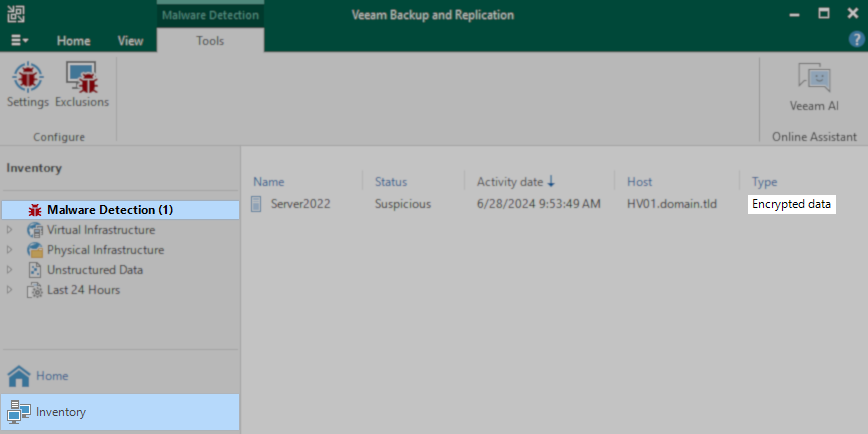Select Physical Infrastructure in inventory tree
This screenshot has height=434, width=868.
click(105, 250)
